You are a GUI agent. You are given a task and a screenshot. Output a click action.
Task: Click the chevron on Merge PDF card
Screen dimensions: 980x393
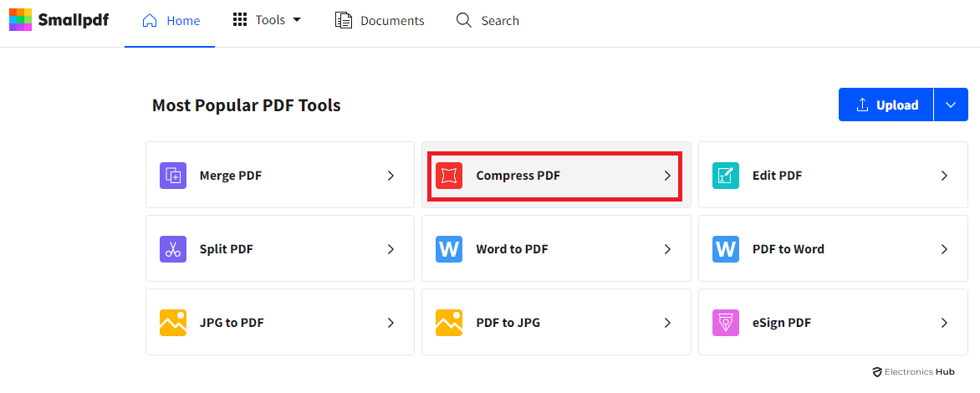click(390, 176)
